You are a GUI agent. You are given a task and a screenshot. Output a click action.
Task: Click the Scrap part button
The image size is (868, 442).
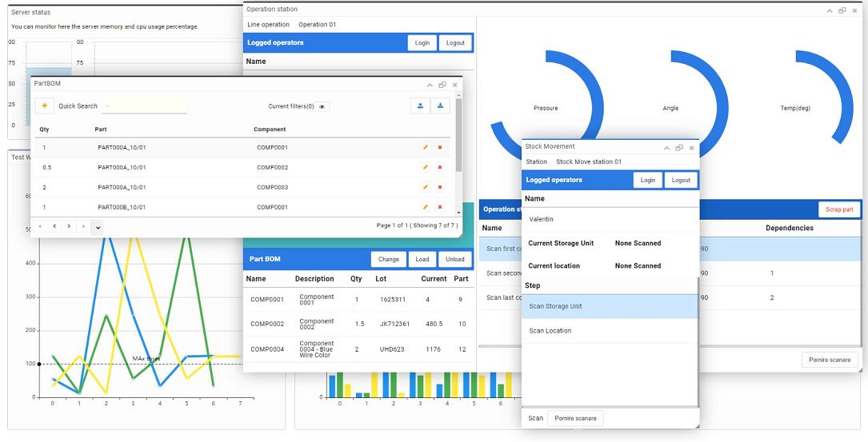point(839,209)
